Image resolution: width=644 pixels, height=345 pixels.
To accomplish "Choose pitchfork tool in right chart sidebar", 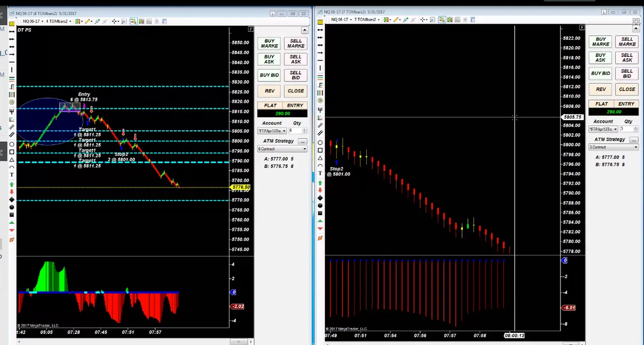I will pos(320,110).
